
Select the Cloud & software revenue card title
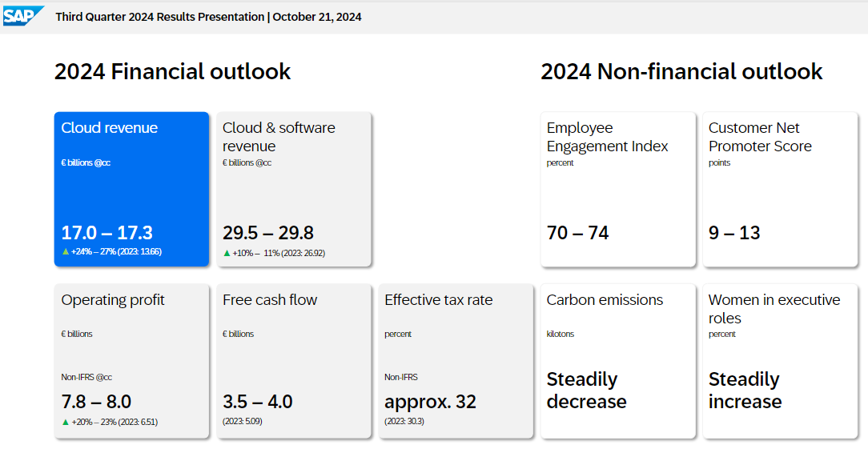279,137
